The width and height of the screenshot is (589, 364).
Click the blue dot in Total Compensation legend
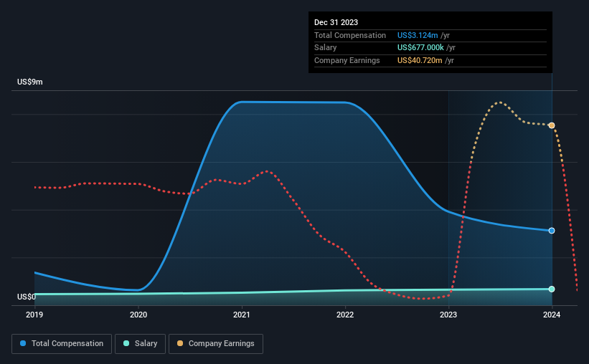coord(23,343)
